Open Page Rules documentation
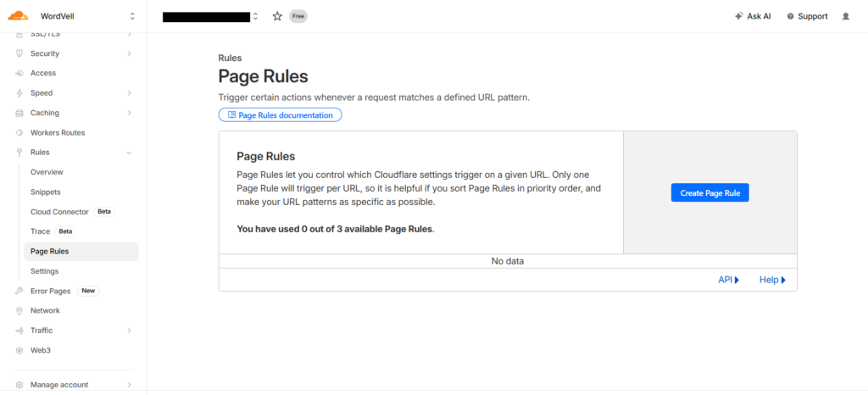This screenshot has height=395, width=868. [x=280, y=115]
